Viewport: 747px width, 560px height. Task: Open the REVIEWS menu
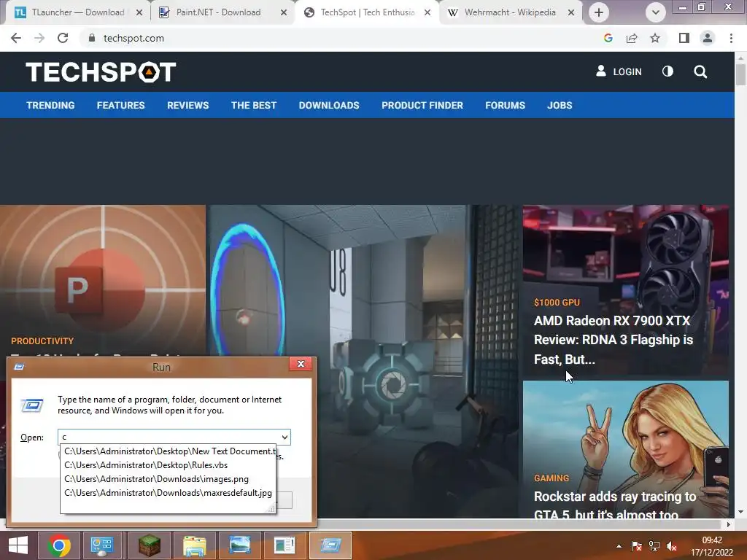(187, 105)
